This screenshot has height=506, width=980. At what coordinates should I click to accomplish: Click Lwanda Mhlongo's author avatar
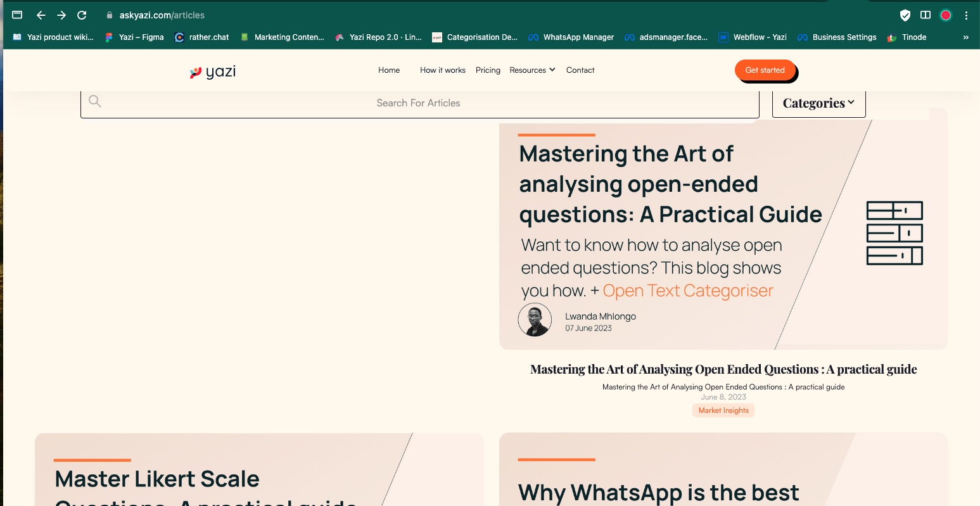point(535,320)
